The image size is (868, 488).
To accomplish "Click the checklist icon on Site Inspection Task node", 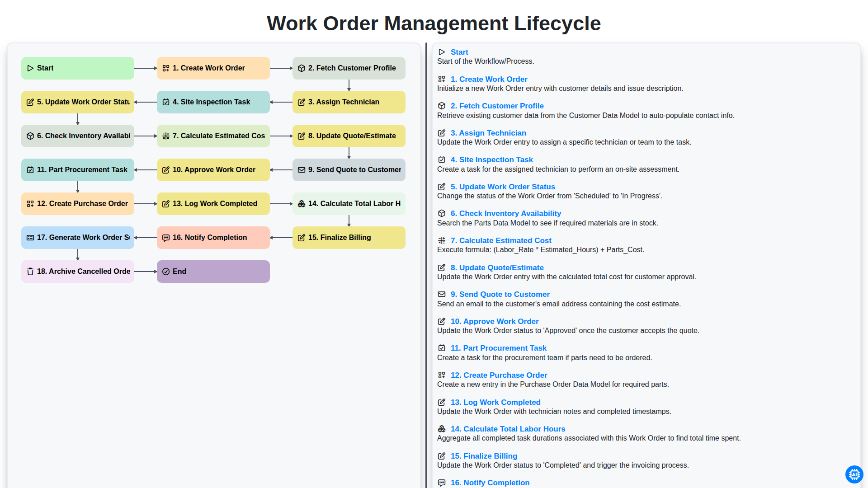I will click(x=166, y=102).
